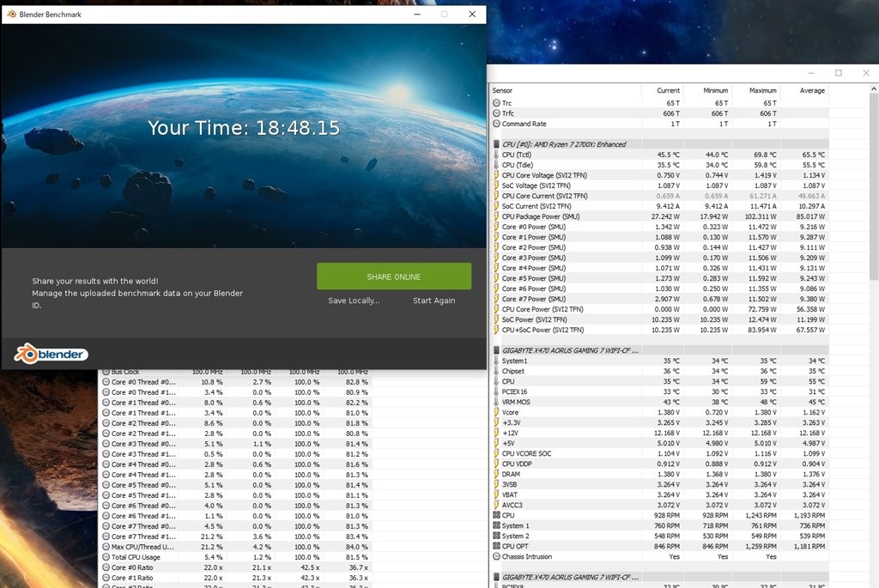The image size is (879, 588).
Task: Click the CPU OPT fan icon
Action: [x=496, y=546]
